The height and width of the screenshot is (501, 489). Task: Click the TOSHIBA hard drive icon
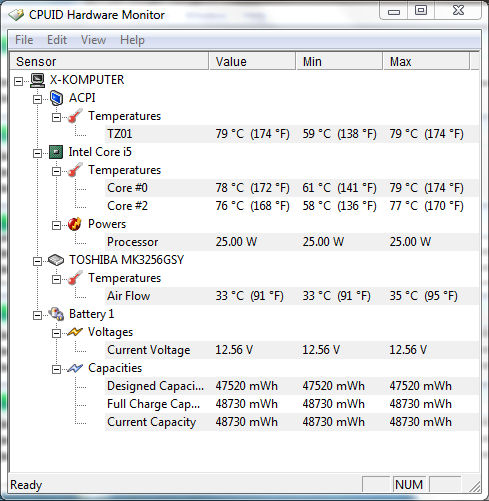pyautogui.click(x=56, y=260)
